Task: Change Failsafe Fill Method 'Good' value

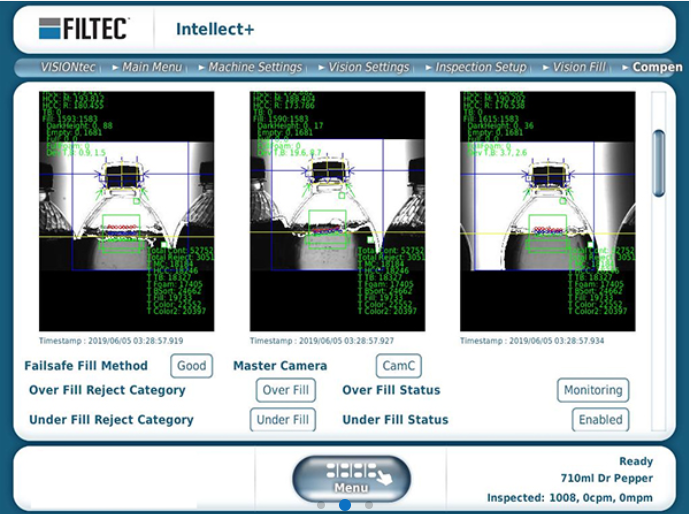Action: [x=191, y=366]
